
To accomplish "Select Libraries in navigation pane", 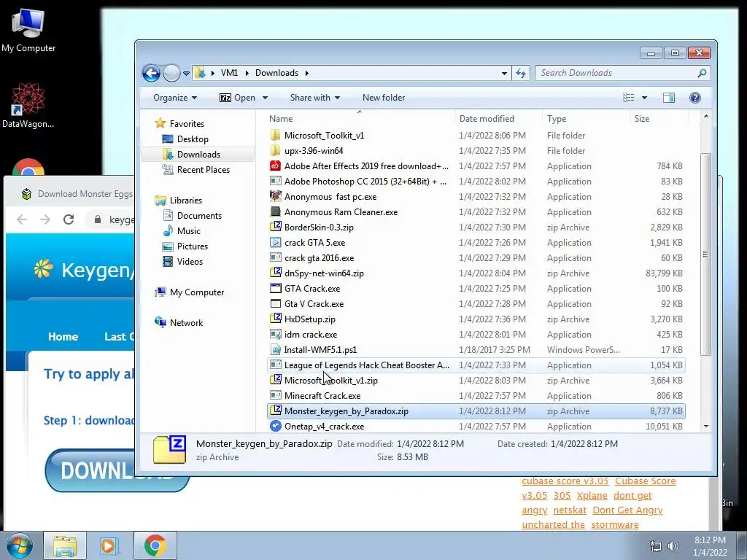I will (186, 201).
